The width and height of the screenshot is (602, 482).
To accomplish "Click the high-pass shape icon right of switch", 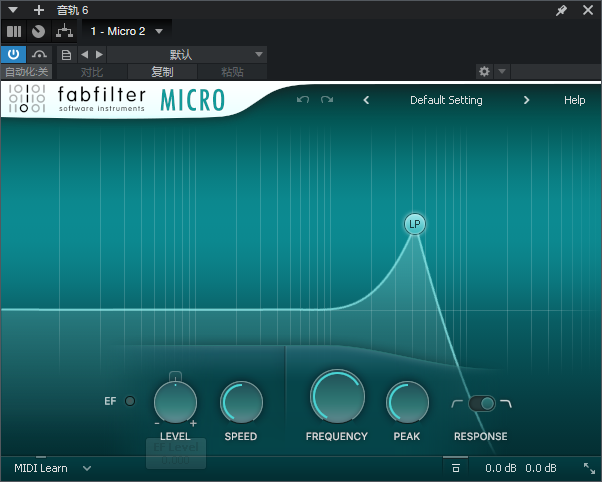I will [x=506, y=404].
